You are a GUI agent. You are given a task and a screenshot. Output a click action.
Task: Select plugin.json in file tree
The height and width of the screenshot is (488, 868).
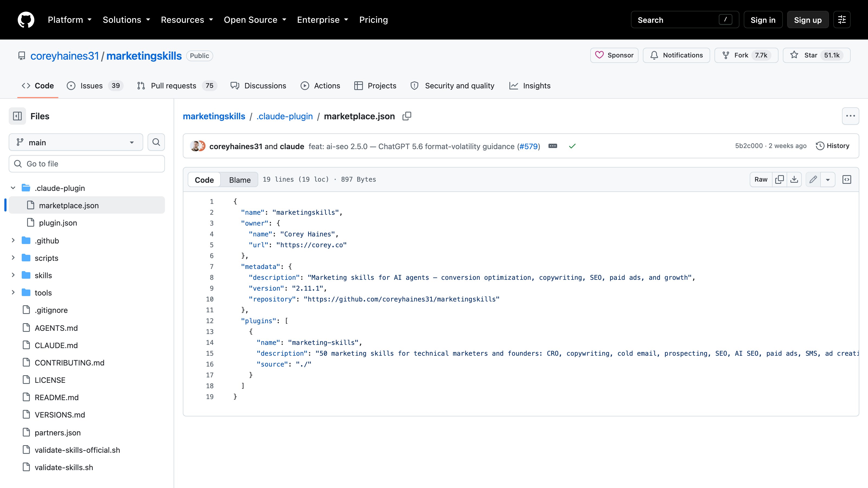pyautogui.click(x=87, y=223)
